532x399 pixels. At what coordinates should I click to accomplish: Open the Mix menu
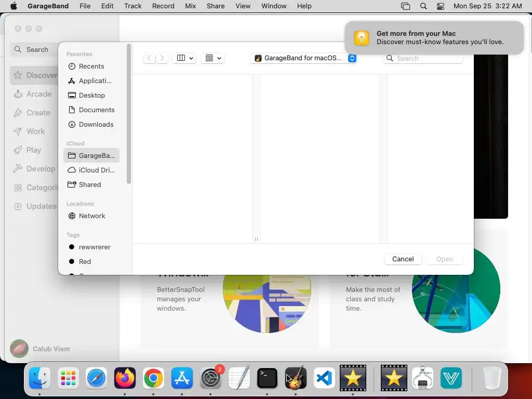[190, 6]
